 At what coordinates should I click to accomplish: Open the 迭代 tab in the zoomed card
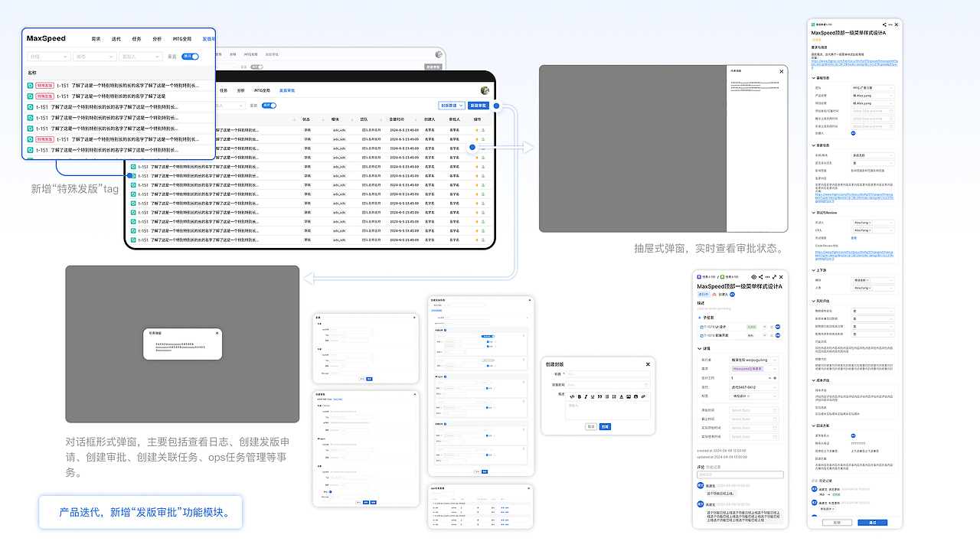click(x=116, y=39)
